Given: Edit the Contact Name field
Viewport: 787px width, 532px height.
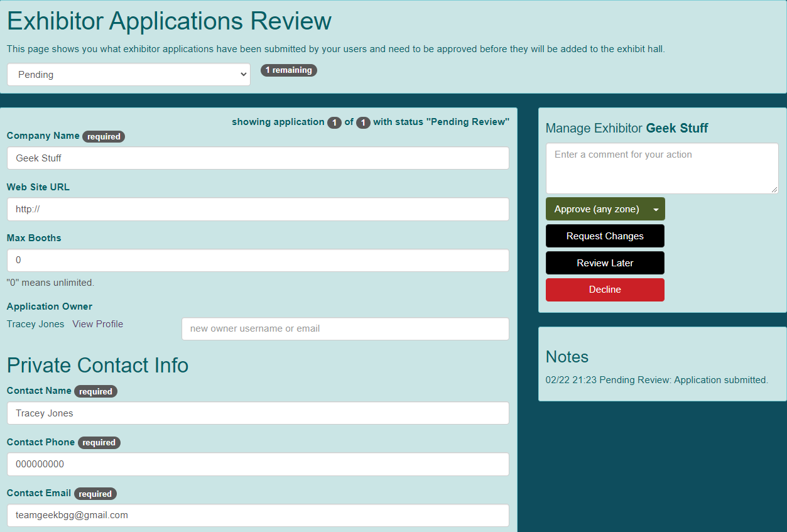Looking at the screenshot, I should click(x=258, y=413).
